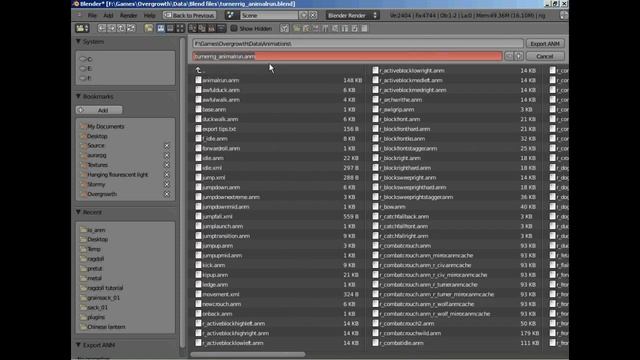The image size is (640, 360).
Task: Add a new scene with plus
Action: click(303, 15)
